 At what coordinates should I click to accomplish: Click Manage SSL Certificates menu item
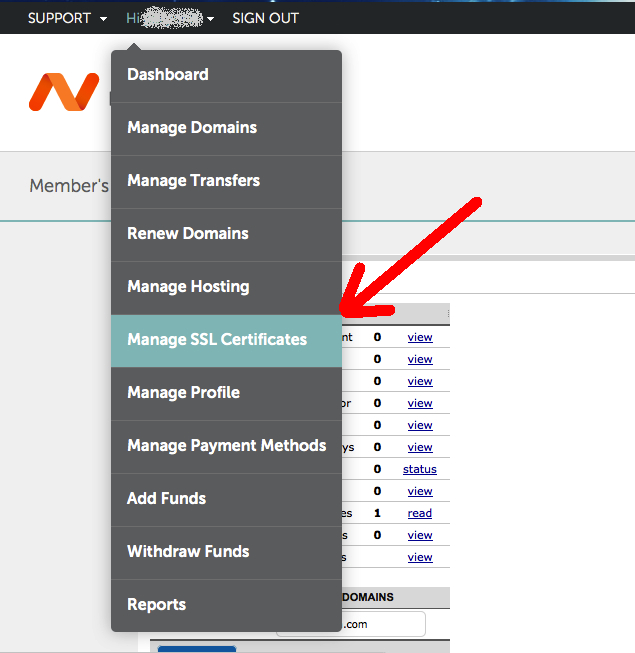pyautogui.click(x=227, y=341)
